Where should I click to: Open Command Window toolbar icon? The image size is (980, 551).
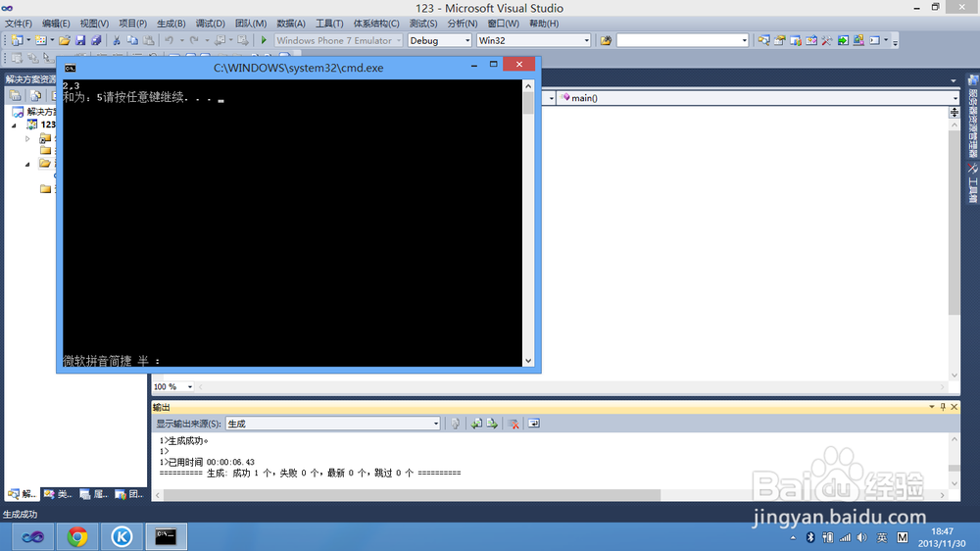[x=874, y=40]
